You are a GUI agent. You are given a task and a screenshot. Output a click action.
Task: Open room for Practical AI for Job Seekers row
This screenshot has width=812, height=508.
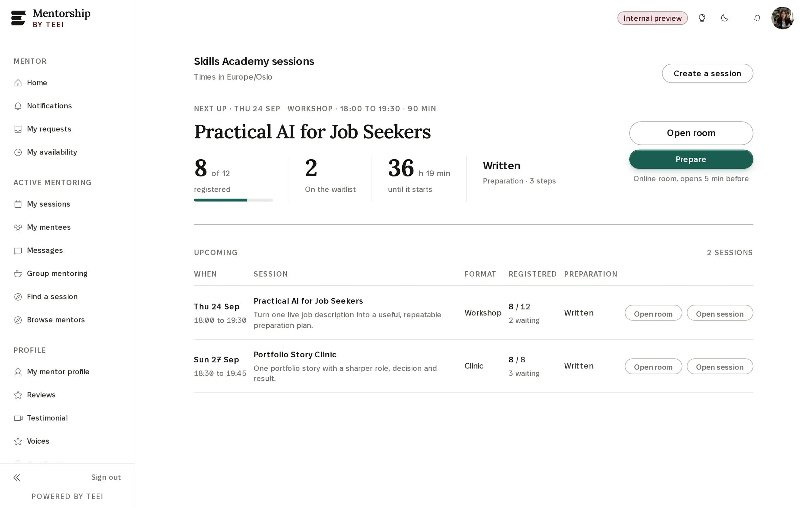coord(653,313)
